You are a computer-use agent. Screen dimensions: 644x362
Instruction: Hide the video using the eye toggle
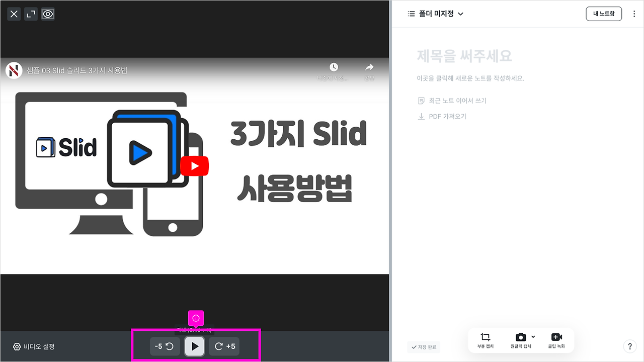(x=48, y=14)
